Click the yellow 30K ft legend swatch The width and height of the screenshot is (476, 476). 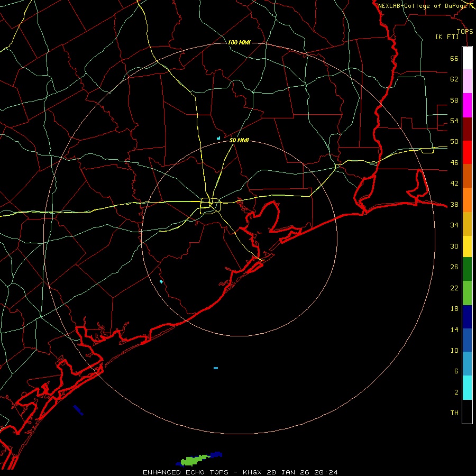pos(467,246)
